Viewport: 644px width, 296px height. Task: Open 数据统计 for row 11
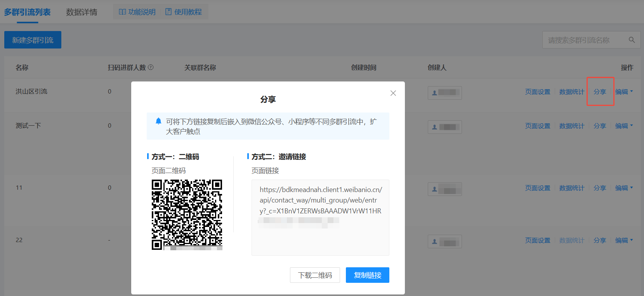click(x=572, y=188)
